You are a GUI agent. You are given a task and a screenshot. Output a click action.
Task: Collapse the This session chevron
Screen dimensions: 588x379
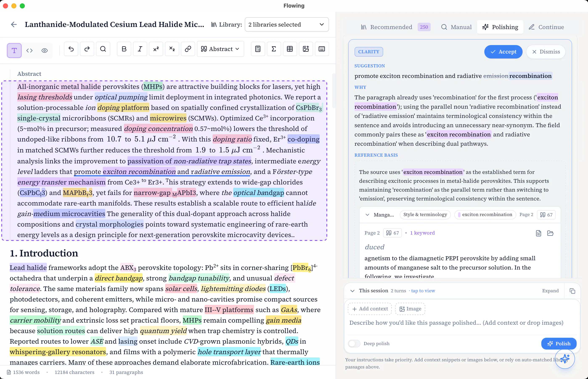click(352, 291)
